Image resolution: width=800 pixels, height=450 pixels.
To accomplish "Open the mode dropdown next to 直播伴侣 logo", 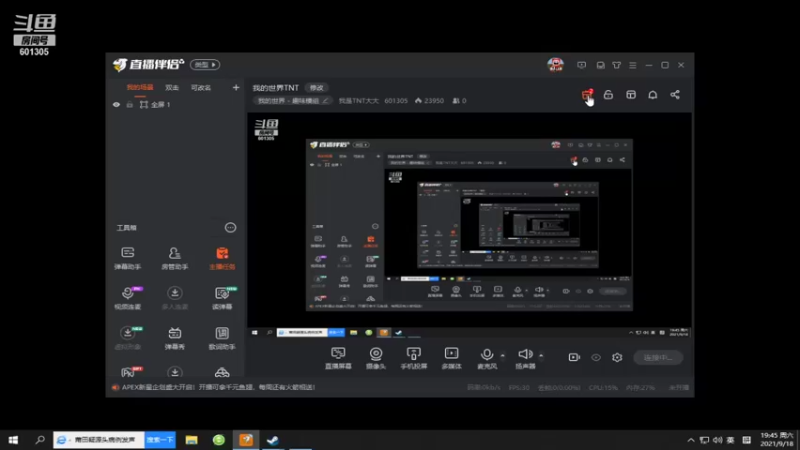I will click(x=205, y=65).
